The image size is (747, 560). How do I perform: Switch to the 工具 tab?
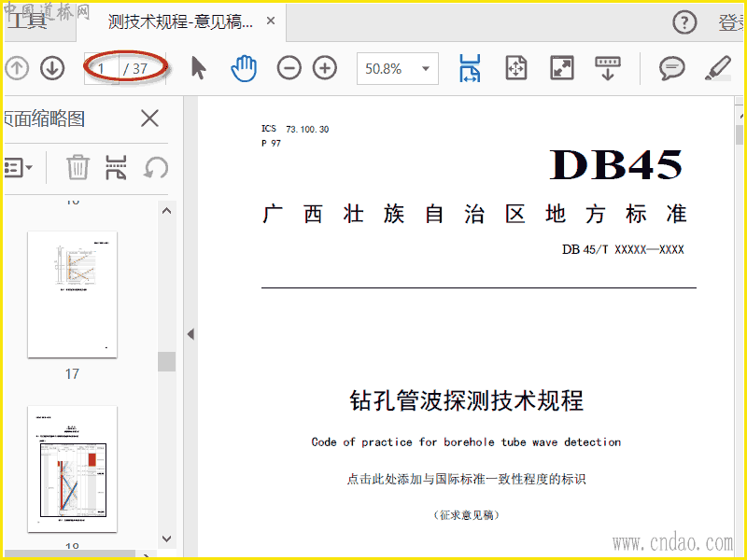pyautogui.click(x=28, y=21)
